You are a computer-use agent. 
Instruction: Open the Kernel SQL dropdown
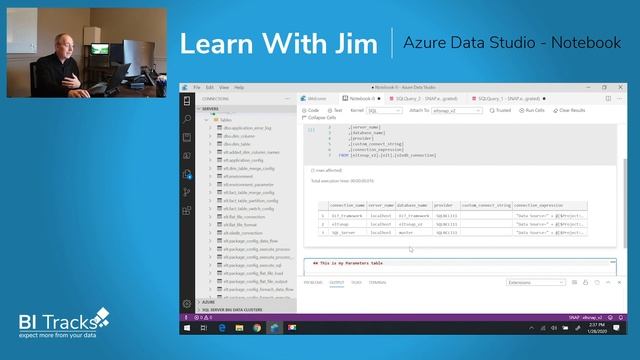tap(384, 111)
